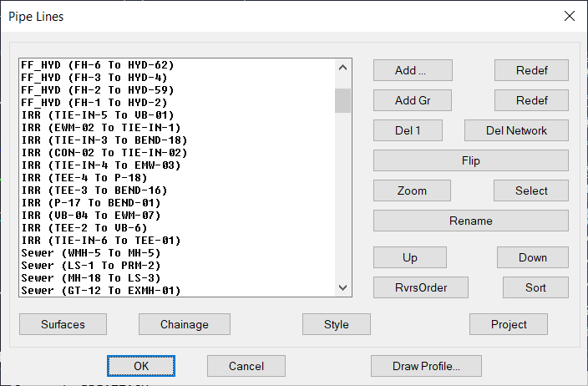Choose FF_HYD (FH-2 To HYD-59) item

(x=97, y=89)
